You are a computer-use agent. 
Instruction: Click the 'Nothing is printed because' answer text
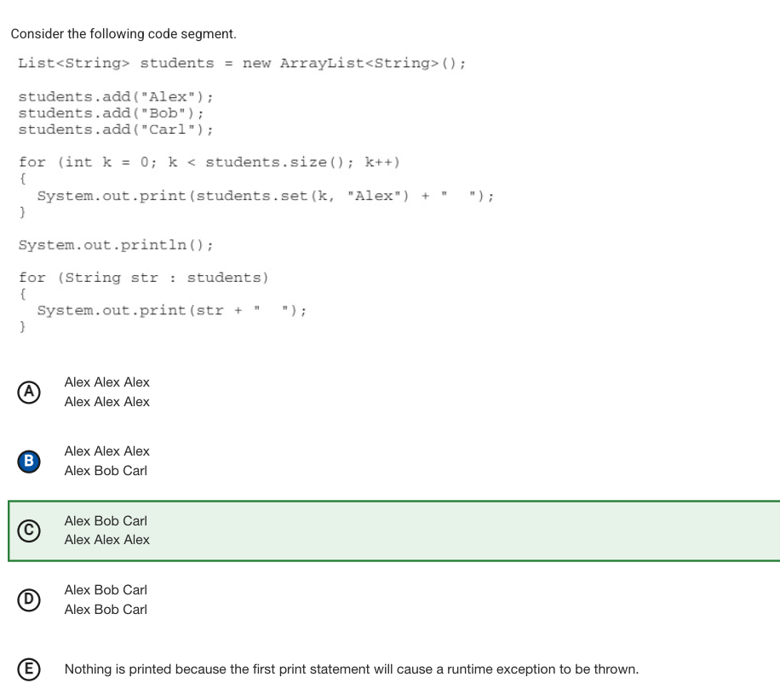pyautogui.click(x=352, y=669)
